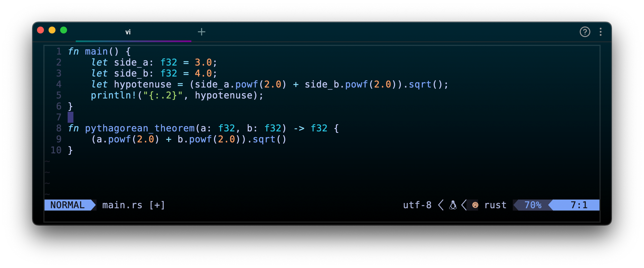Click the Rust filetype icon in statusline

tap(475, 205)
